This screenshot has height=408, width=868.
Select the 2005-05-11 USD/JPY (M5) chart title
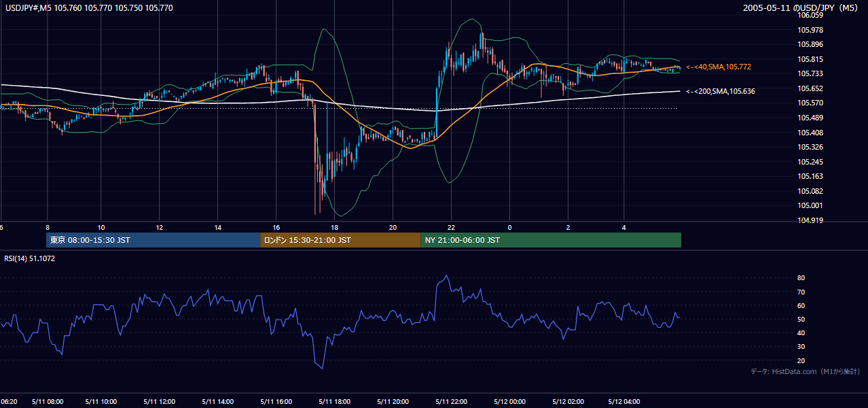(x=801, y=8)
